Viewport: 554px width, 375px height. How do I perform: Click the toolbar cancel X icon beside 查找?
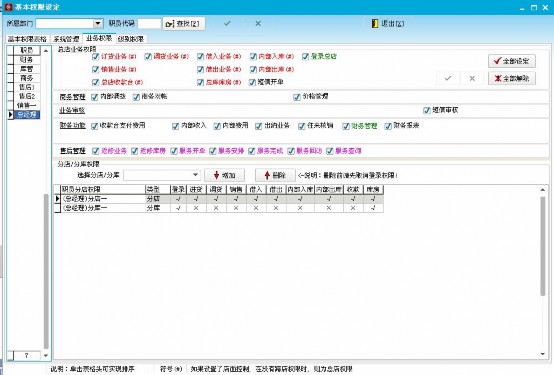click(x=258, y=23)
